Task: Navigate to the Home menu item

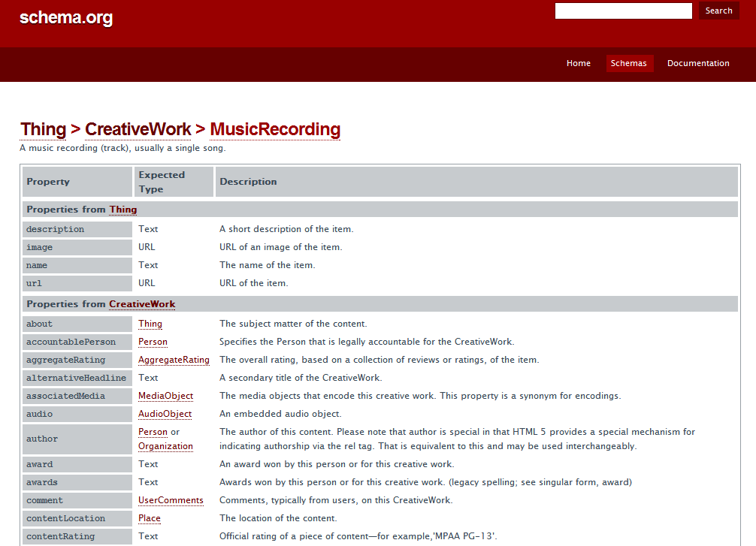Action: (578, 63)
